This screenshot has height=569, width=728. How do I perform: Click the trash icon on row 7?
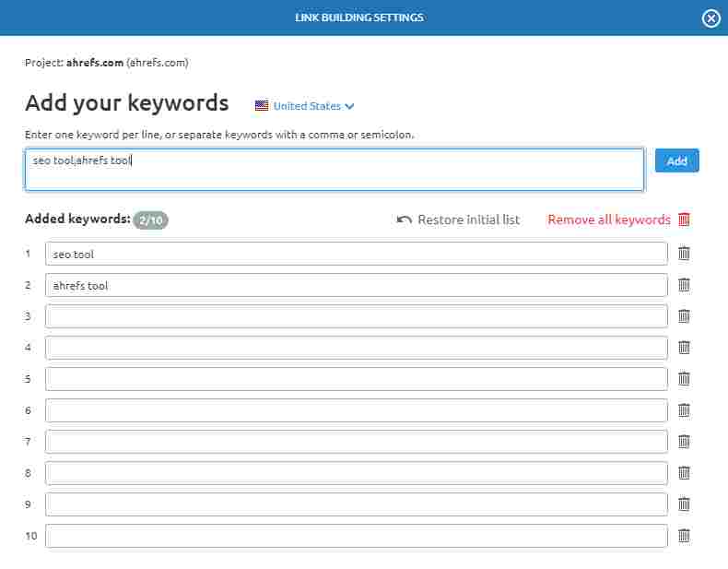click(684, 441)
